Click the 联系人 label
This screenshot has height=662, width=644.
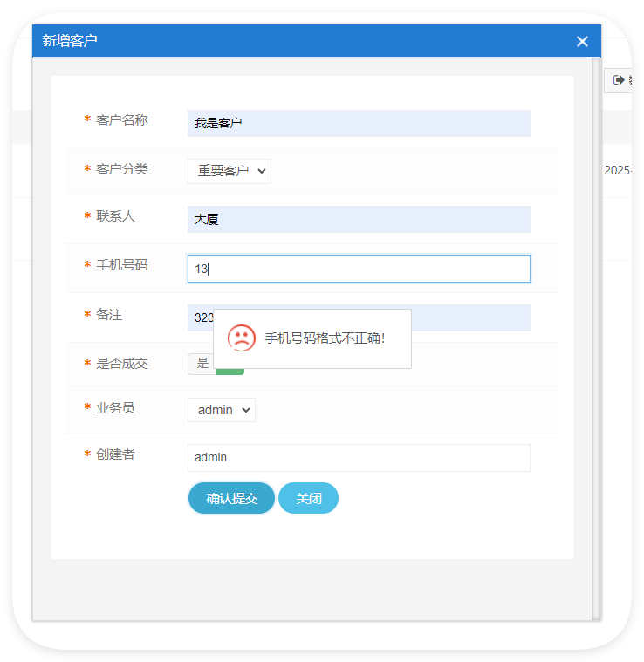(115, 216)
